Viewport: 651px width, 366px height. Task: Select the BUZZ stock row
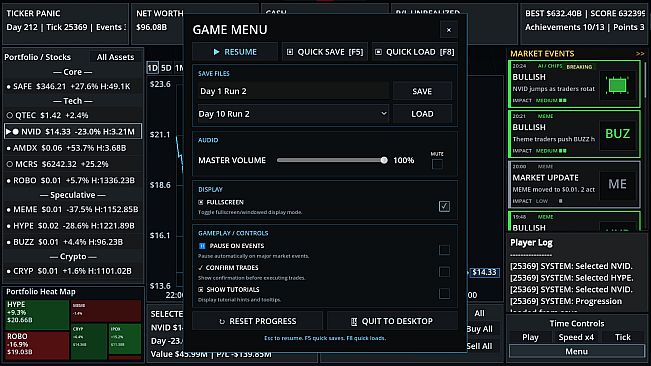(x=73, y=242)
